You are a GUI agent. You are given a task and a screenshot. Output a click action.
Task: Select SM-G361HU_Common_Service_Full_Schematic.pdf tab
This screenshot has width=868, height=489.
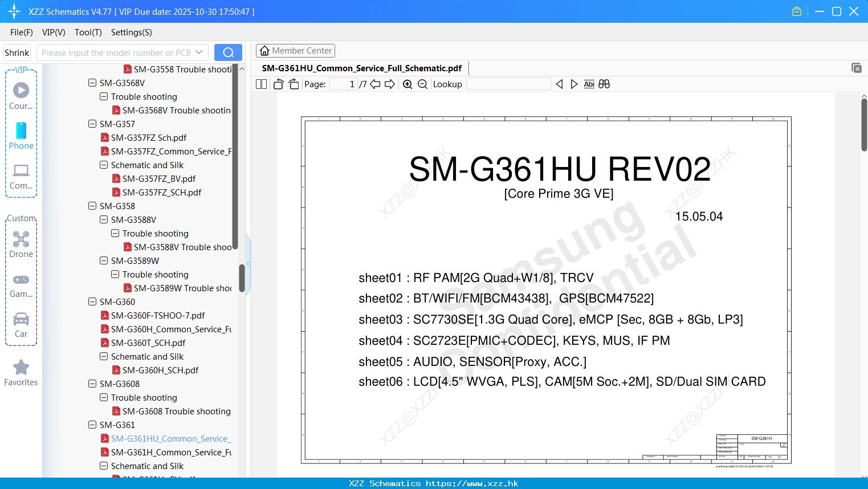click(x=362, y=68)
